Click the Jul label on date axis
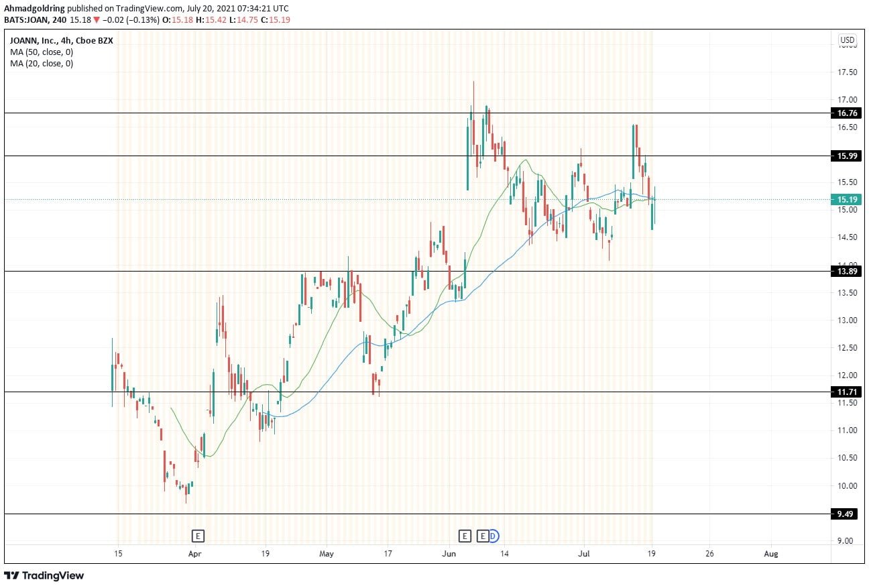The height and width of the screenshot is (588, 869). pos(583,554)
